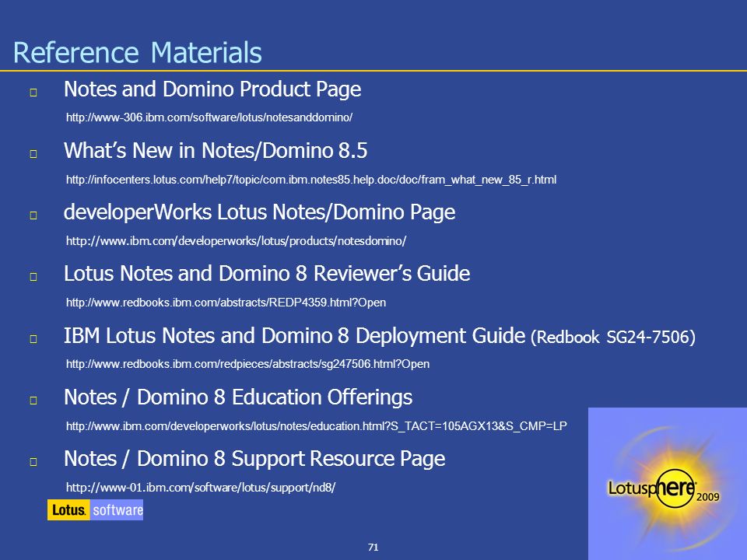Select 'IBM Lotus Notes and Domino 8 Deployment Guide'
The image size is (747, 560).
[x=294, y=336]
